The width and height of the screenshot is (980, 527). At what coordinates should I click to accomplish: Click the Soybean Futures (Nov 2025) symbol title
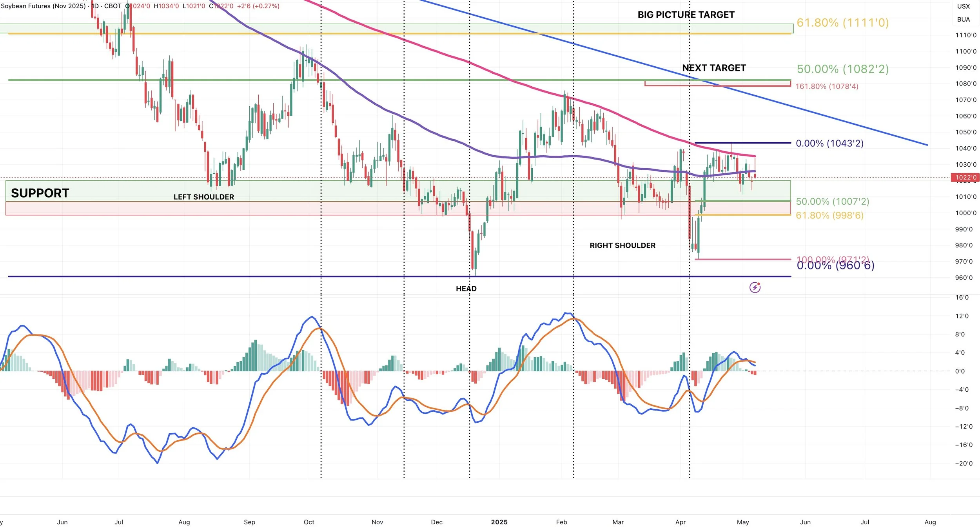(43, 6)
